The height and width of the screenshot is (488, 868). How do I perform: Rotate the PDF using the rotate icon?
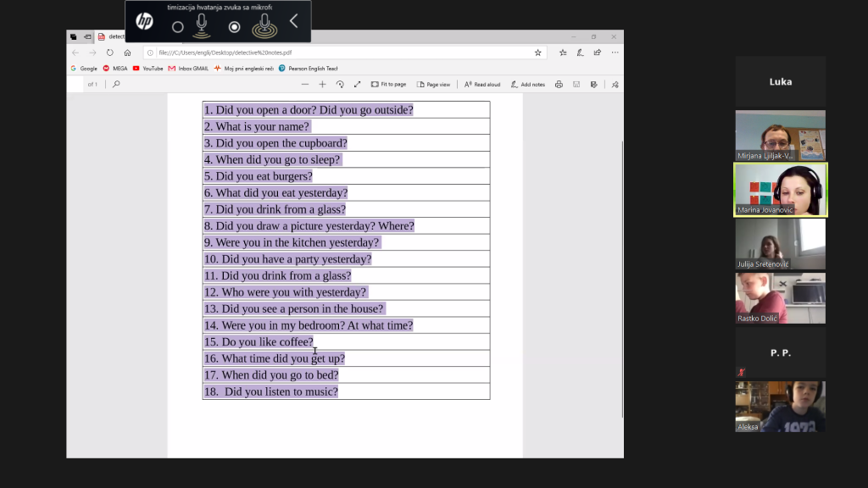340,84
